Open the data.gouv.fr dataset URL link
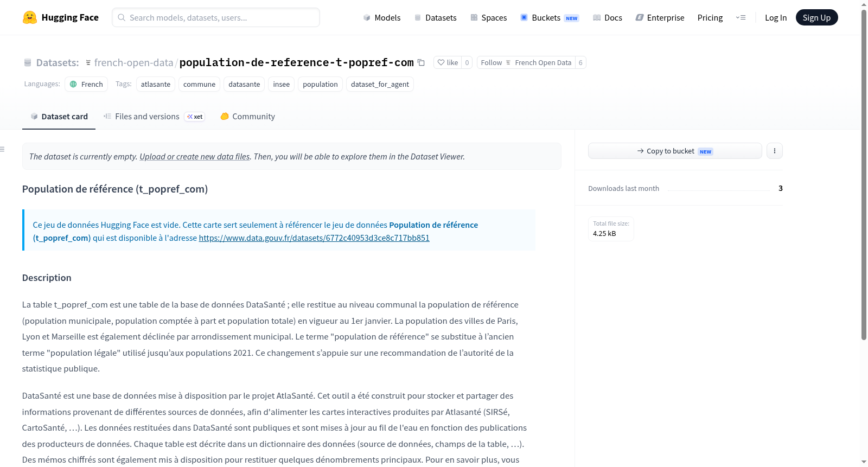 (314, 238)
